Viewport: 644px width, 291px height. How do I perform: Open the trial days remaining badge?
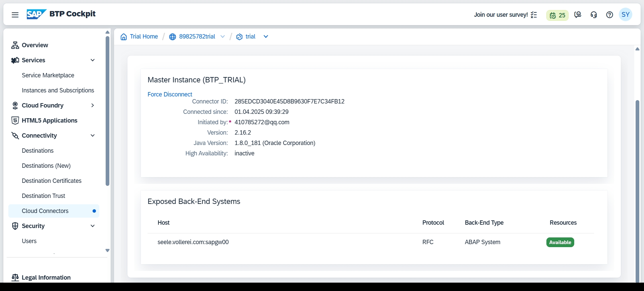(557, 15)
